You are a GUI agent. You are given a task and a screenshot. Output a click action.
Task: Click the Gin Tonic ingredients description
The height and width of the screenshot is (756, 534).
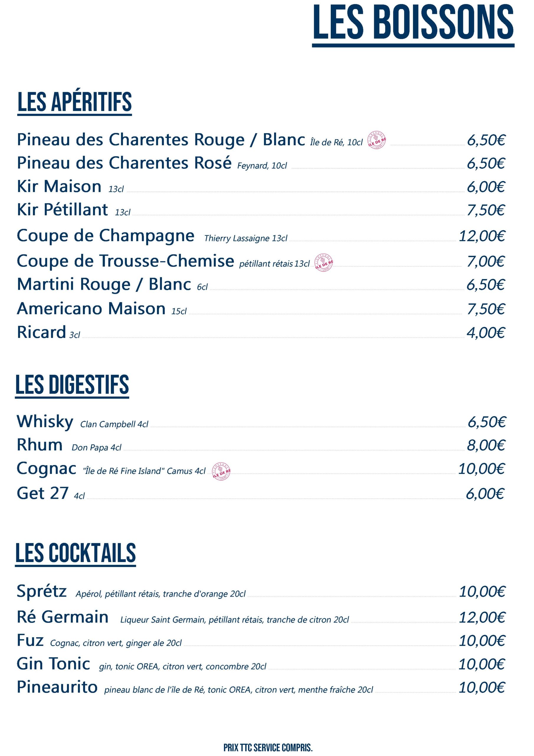point(183,667)
